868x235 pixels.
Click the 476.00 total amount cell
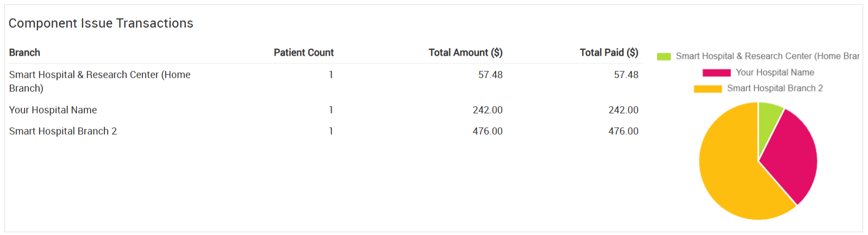(x=487, y=131)
